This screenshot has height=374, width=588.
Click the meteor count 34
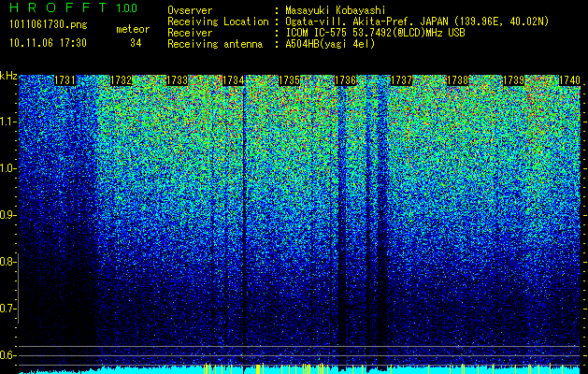point(136,43)
